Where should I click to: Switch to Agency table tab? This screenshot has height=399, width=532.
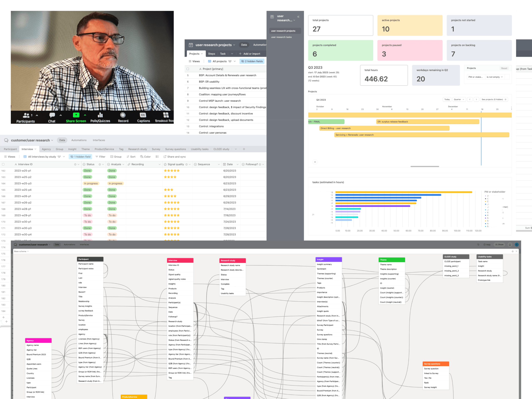46,149
